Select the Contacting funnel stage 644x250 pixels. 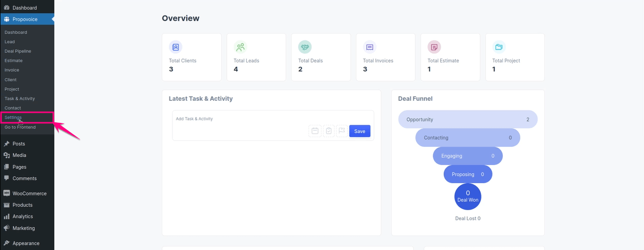[x=468, y=138]
